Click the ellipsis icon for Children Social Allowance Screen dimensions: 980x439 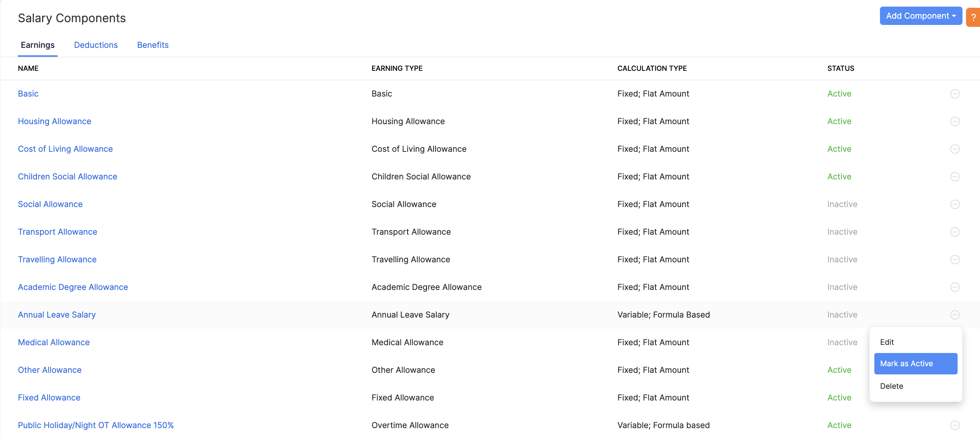tap(955, 177)
